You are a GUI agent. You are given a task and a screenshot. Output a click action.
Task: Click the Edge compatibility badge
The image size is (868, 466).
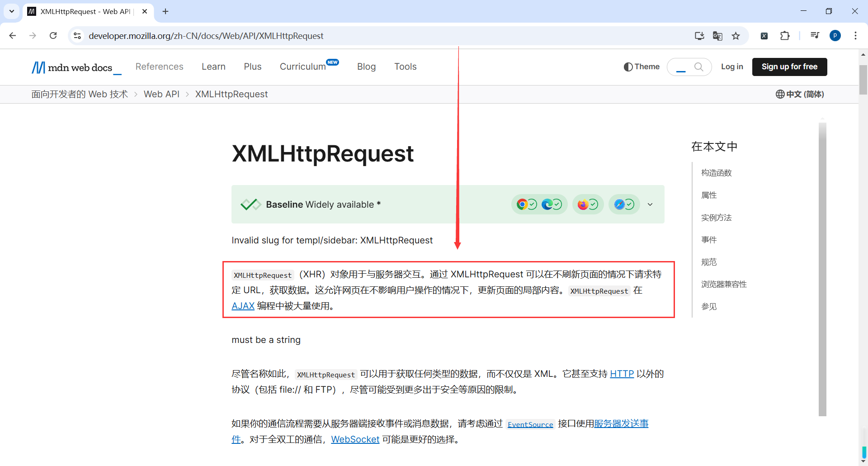pyautogui.click(x=552, y=204)
